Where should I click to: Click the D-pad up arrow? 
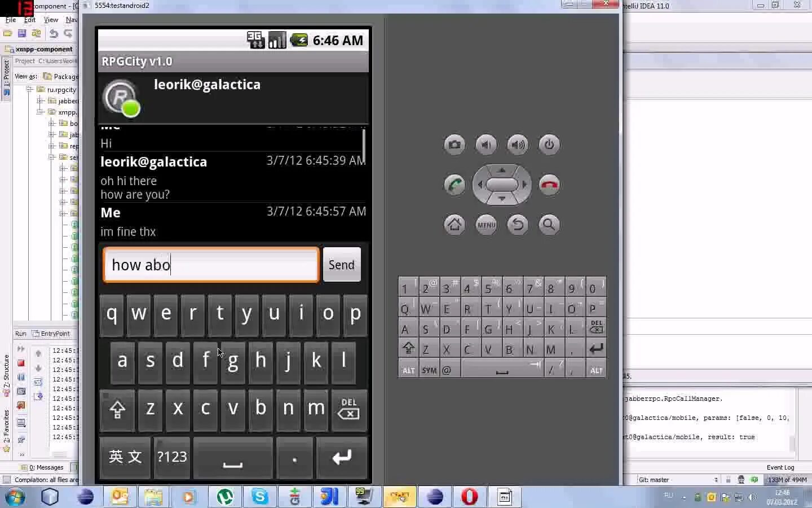point(502,169)
